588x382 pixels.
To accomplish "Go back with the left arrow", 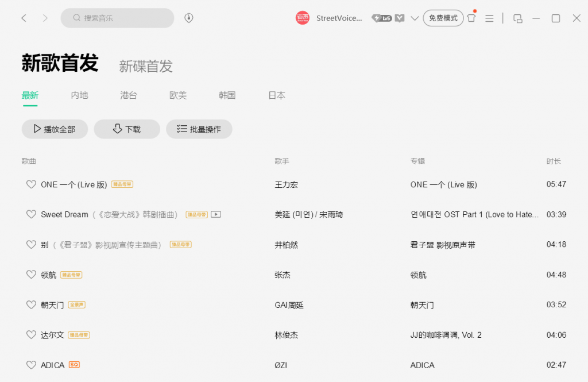I will click(24, 18).
